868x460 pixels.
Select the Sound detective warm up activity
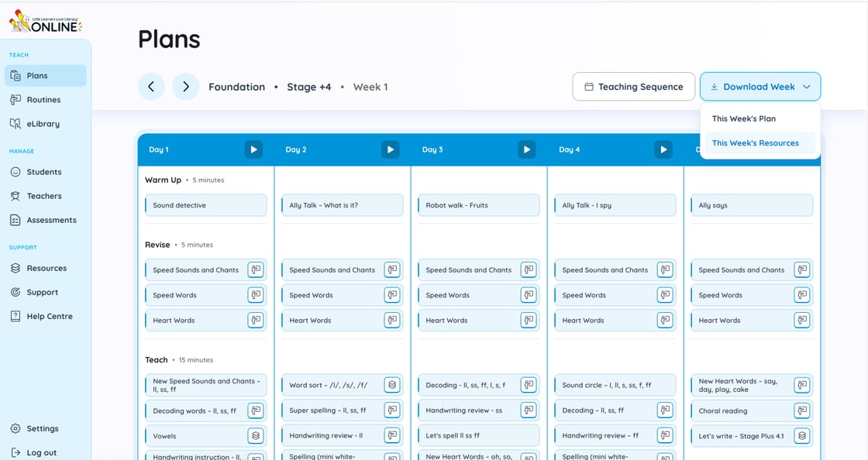point(205,205)
